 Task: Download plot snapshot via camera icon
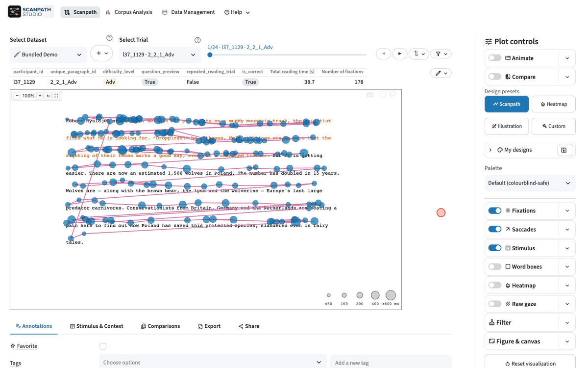tap(370, 95)
